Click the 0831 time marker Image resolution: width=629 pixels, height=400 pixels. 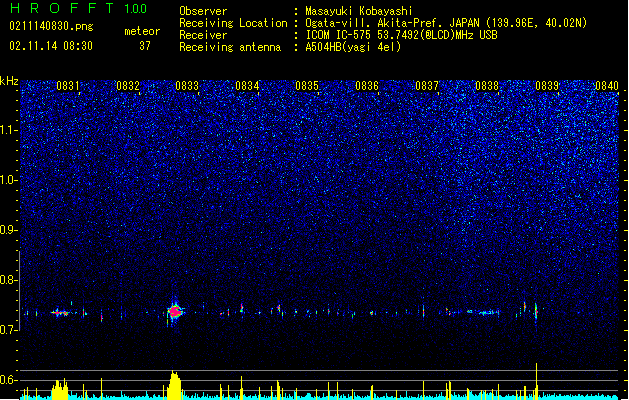click(x=68, y=86)
